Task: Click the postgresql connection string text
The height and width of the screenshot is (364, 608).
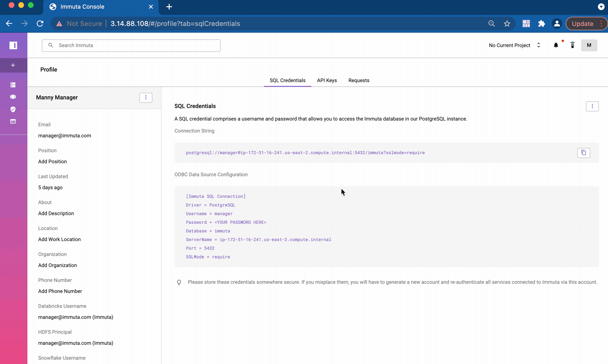Action: pyautogui.click(x=305, y=152)
